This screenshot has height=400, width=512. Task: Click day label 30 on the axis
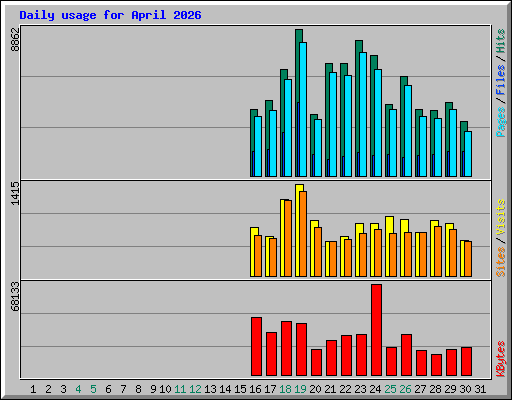(465, 389)
